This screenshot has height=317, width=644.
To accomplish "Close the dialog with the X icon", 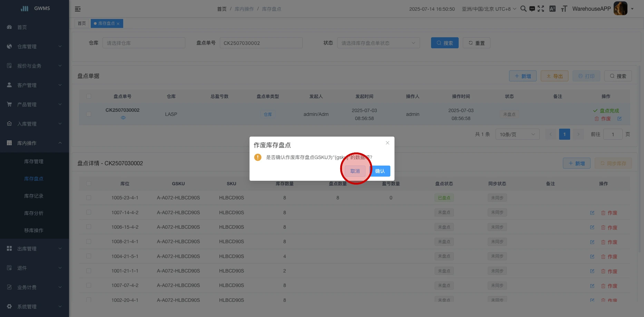I will point(388,143).
